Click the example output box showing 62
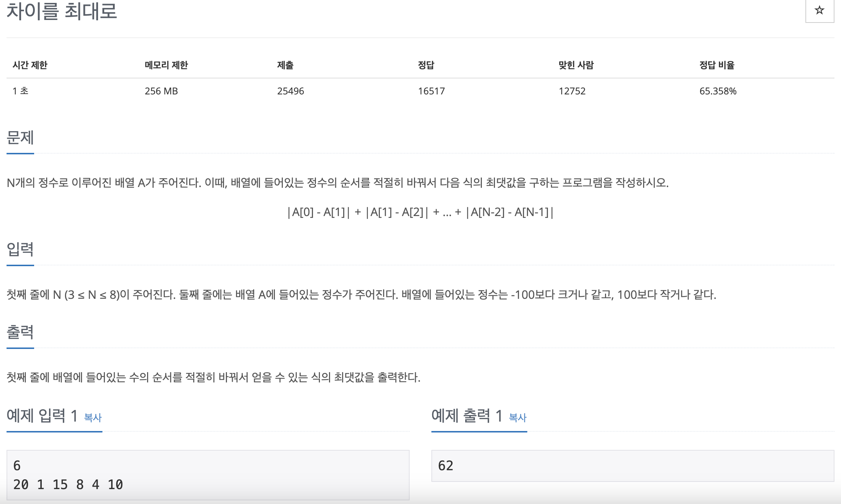The height and width of the screenshot is (504, 841). pyautogui.click(x=632, y=466)
